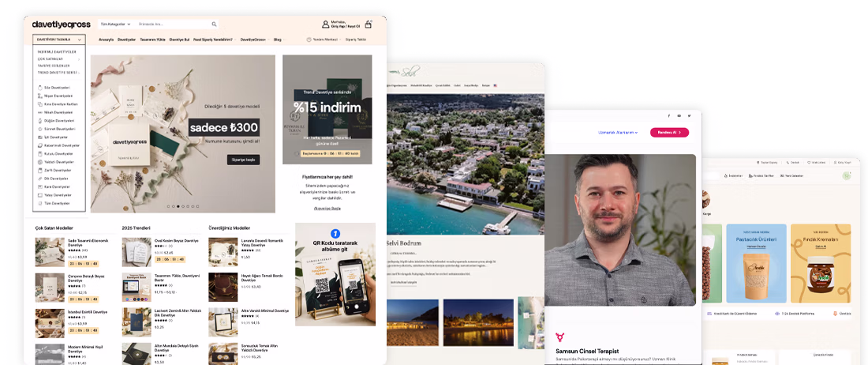This screenshot has width=868, height=365.
Task: Click Randevu Al button
Action: pos(669,133)
